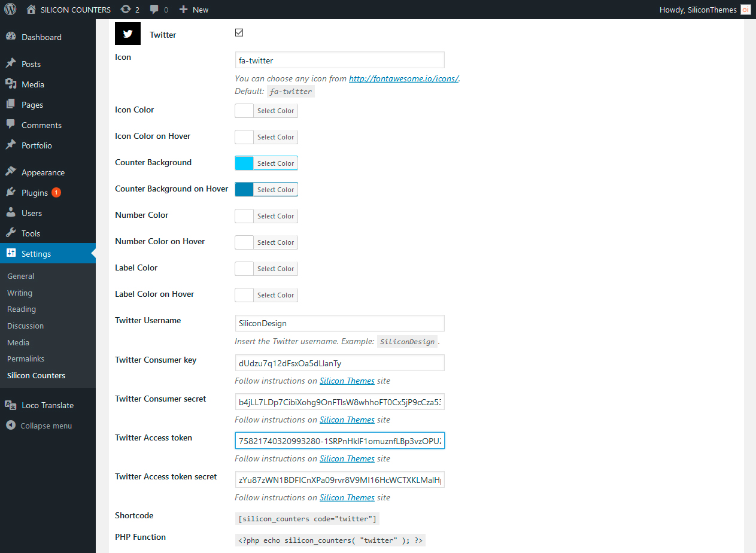Click the Pages icon in sidebar

pyautogui.click(x=11, y=104)
